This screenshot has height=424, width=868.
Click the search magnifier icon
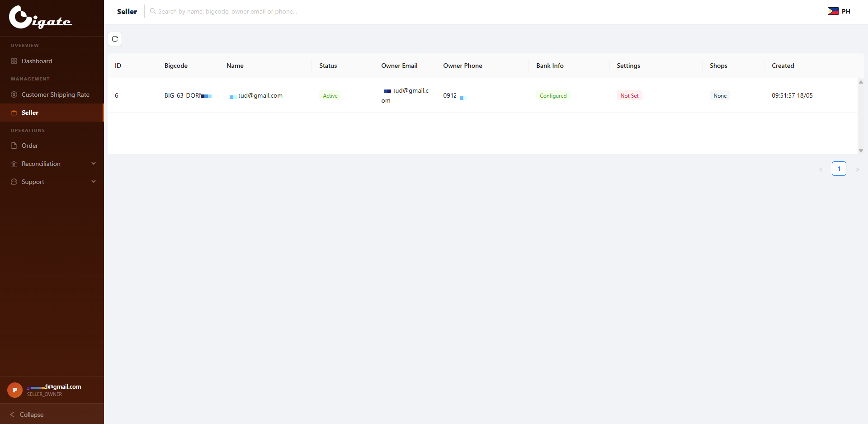click(x=153, y=11)
